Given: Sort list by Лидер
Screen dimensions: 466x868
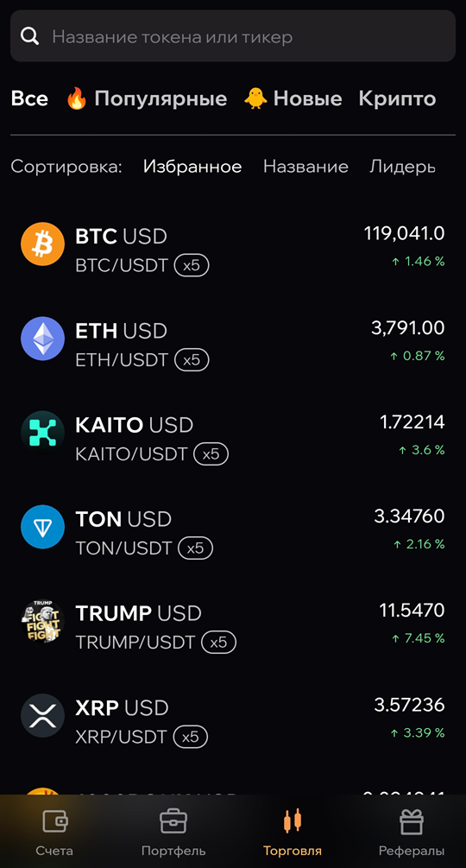Looking at the screenshot, I should (x=402, y=167).
